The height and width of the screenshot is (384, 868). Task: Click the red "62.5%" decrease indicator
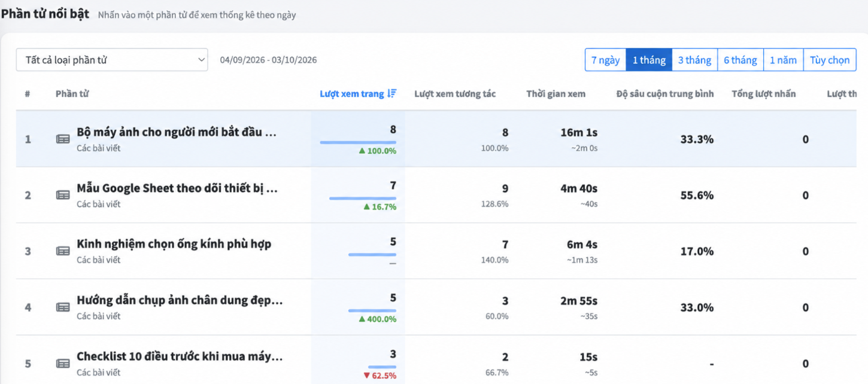point(380,376)
